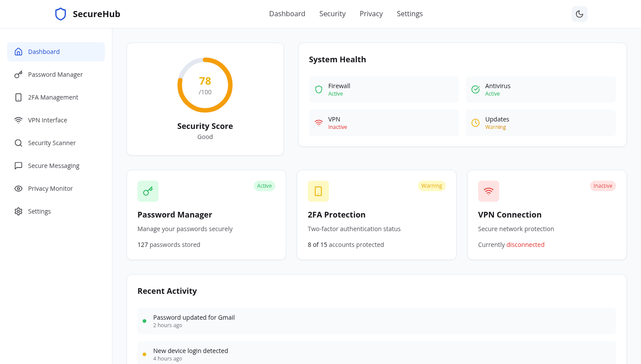Open Password Manager using the key icon

tap(18, 74)
